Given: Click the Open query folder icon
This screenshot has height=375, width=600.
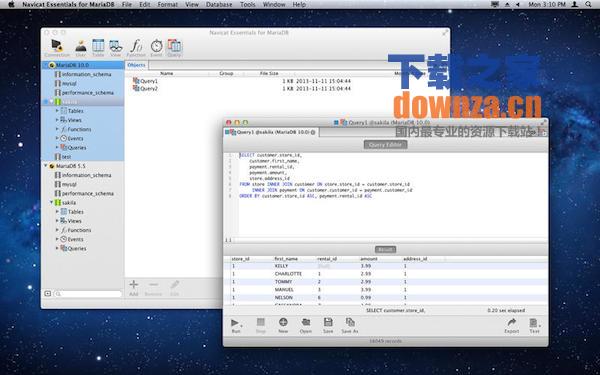Looking at the screenshot, I should pyautogui.click(x=306, y=326).
